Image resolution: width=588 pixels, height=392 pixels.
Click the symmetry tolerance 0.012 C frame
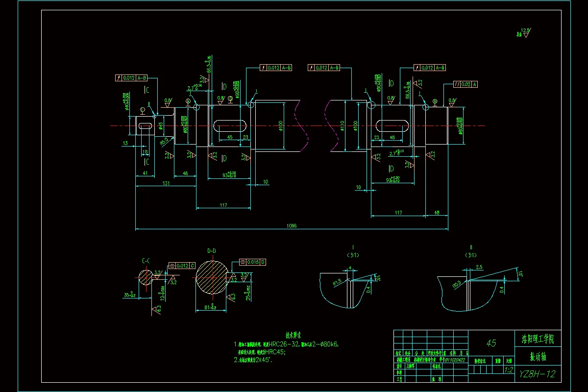(182, 265)
